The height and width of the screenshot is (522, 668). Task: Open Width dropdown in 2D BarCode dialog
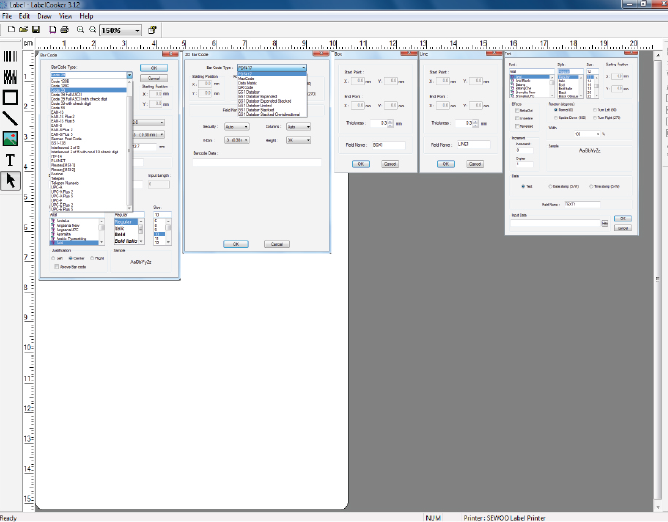pos(237,140)
